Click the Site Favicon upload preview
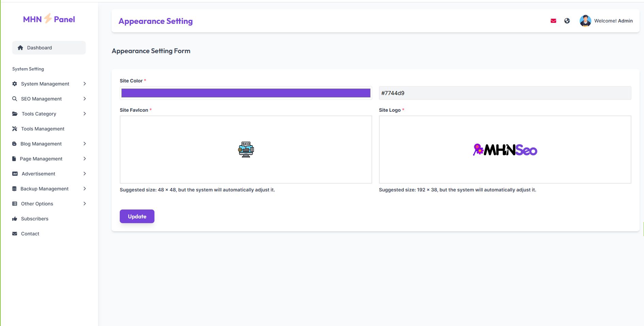 pyautogui.click(x=246, y=150)
